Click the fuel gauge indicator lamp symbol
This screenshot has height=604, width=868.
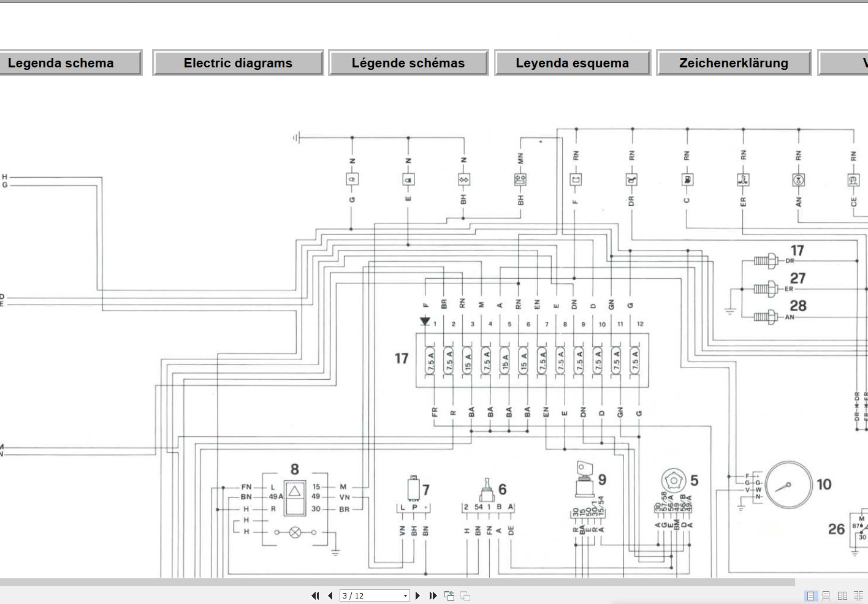tap(687, 179)
